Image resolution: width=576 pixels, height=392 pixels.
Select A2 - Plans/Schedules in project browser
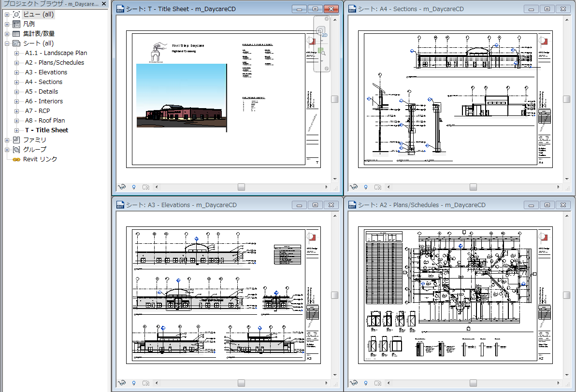55,63
